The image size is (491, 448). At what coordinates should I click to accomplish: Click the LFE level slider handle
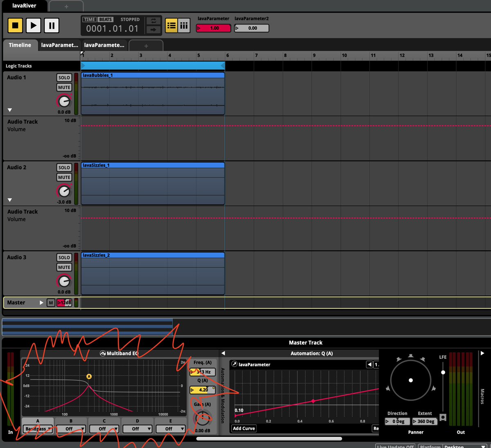click(443, 372)
